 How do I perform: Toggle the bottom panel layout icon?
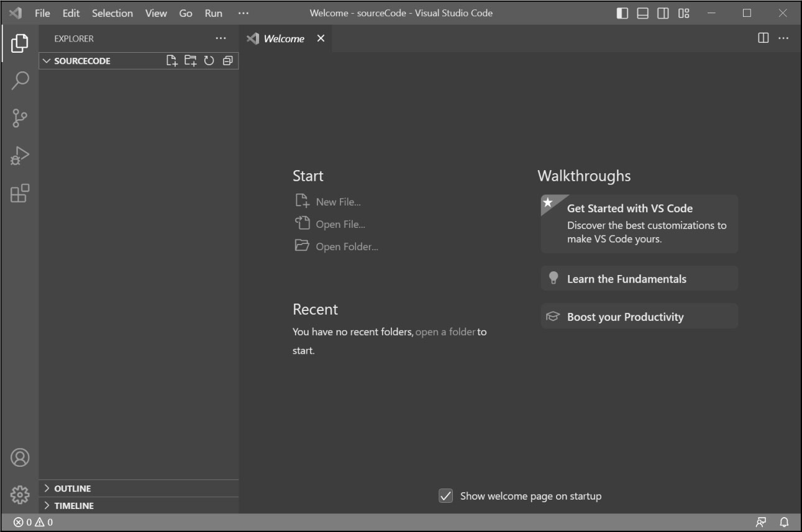click(x=643, y=13)
